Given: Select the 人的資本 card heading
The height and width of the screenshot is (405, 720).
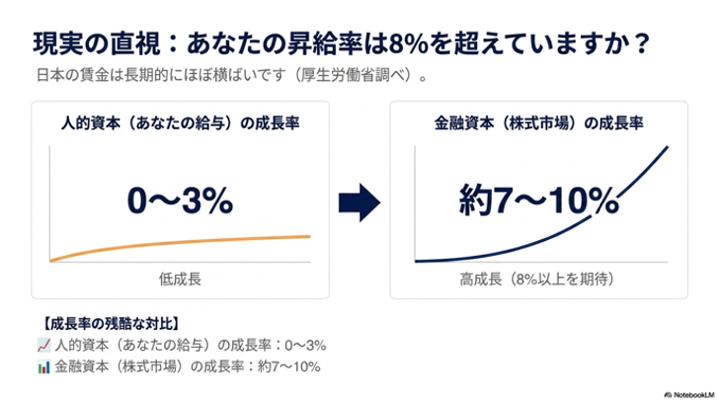Looking at the screenshot, I should coord(180,123).
